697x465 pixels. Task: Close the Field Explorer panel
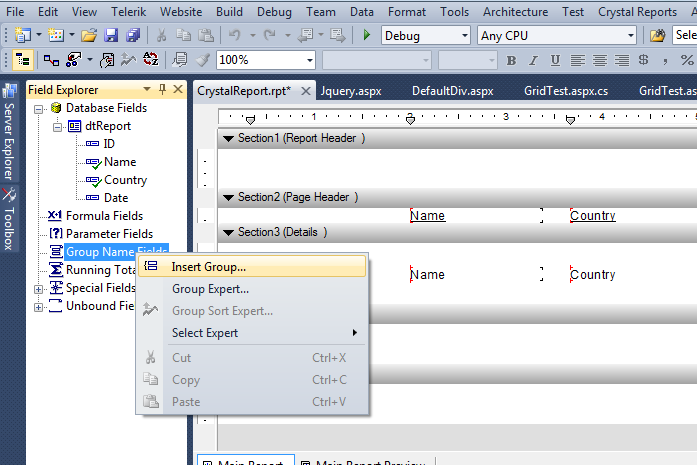tap(178, 90)
